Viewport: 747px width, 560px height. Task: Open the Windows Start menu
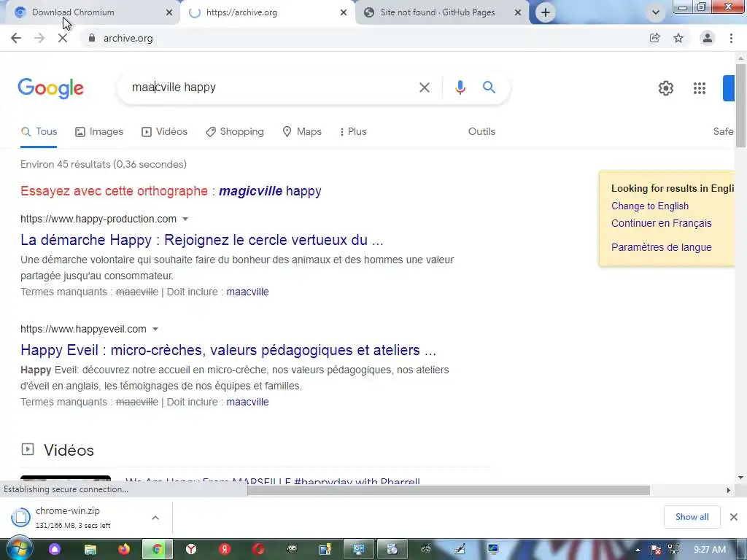[19, 549]
